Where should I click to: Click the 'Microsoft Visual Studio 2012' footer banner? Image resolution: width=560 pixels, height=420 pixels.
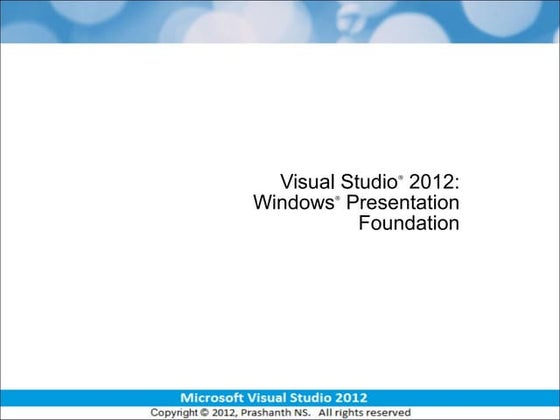coord(280,398)
